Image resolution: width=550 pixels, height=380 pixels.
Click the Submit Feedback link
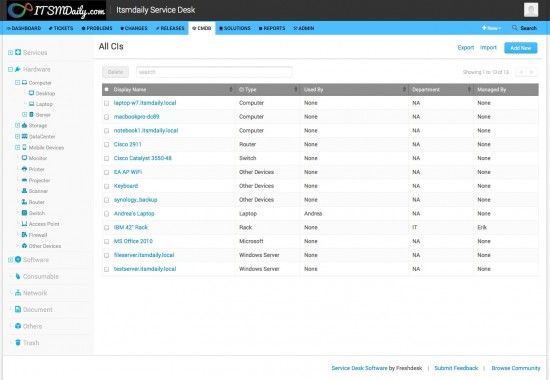click(456, 368)
